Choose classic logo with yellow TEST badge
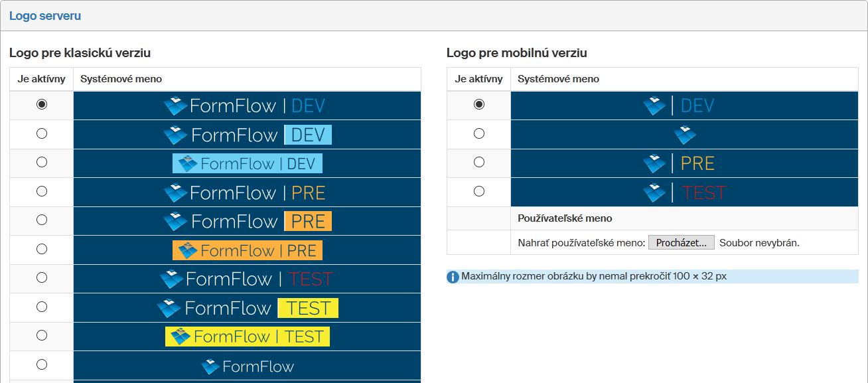 pos(42,307)
